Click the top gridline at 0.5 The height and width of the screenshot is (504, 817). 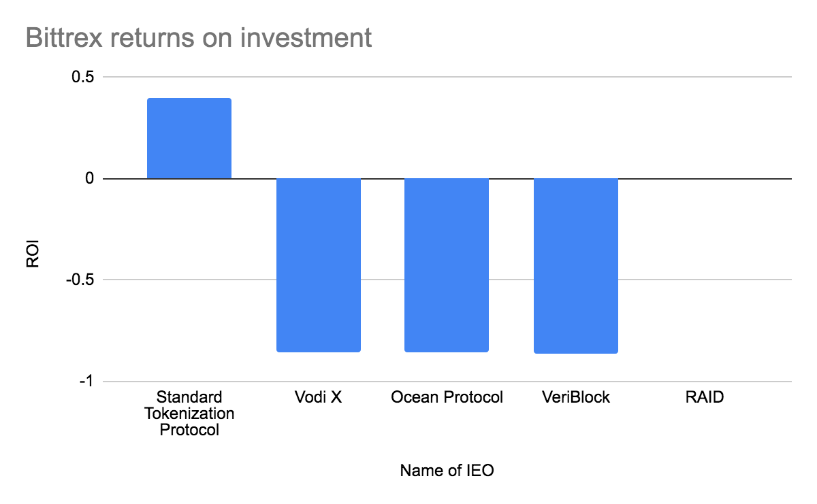coord(477,77)
